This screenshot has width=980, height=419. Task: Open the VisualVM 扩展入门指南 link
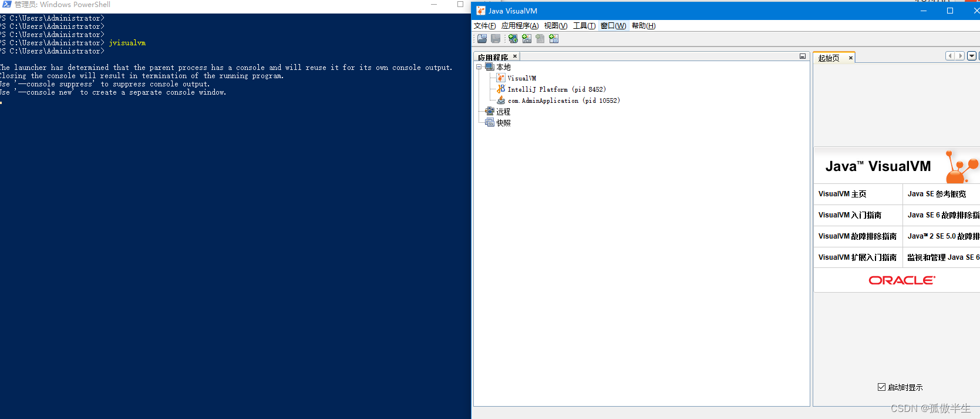coord(857,257)
